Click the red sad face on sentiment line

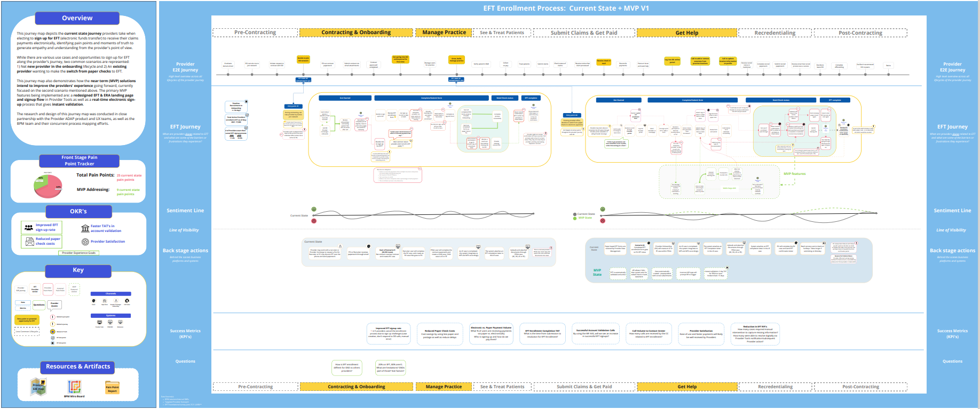coord(314,220)
